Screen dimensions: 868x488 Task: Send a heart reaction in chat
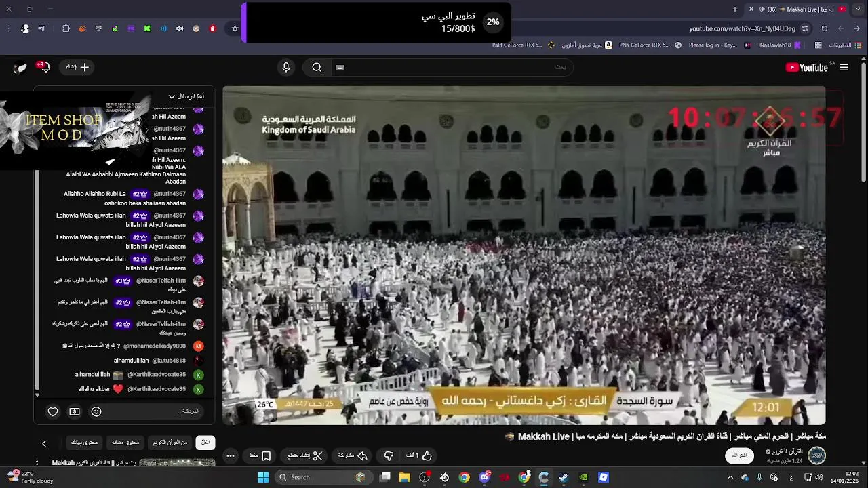[53, 411]
